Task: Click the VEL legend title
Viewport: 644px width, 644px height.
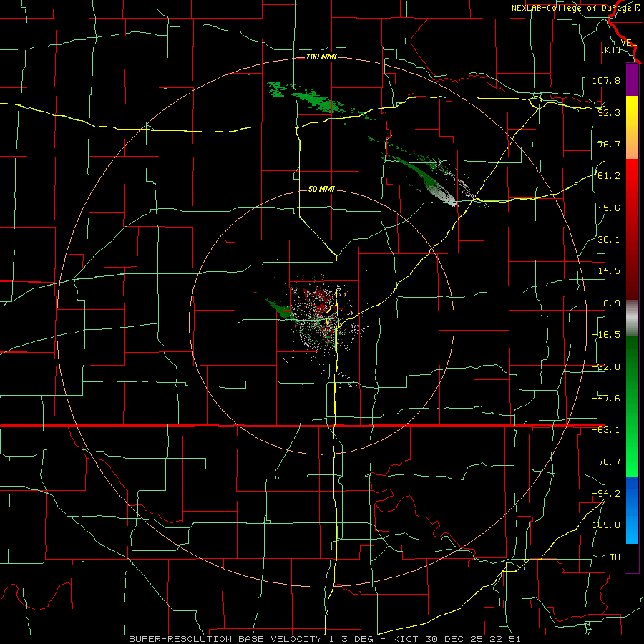Action: 628,43
